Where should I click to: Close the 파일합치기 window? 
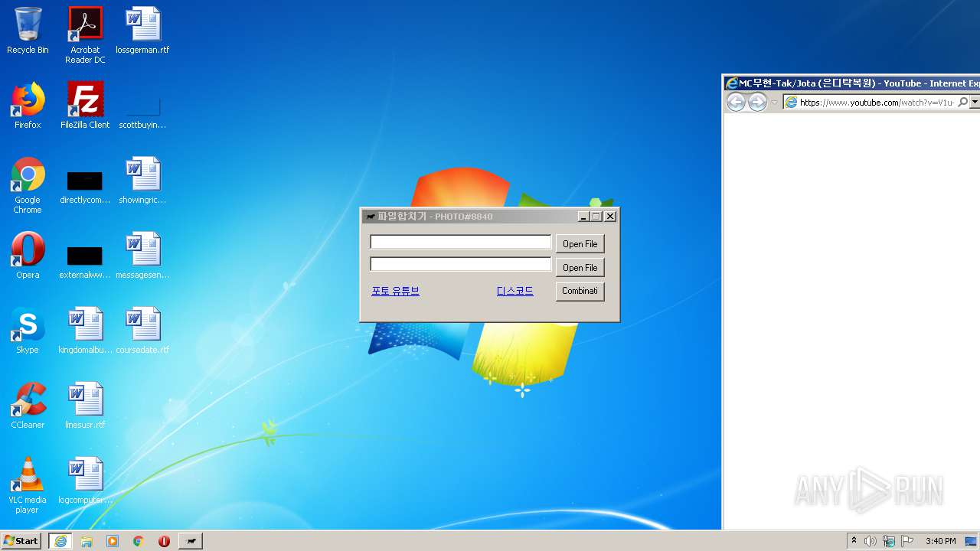[610, 217]
